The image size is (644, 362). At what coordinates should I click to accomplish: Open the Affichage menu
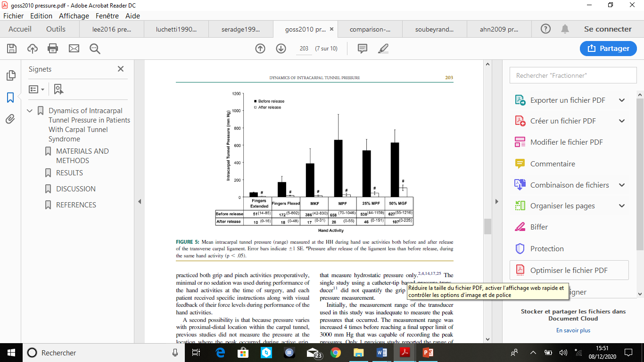tap(74, 16)
